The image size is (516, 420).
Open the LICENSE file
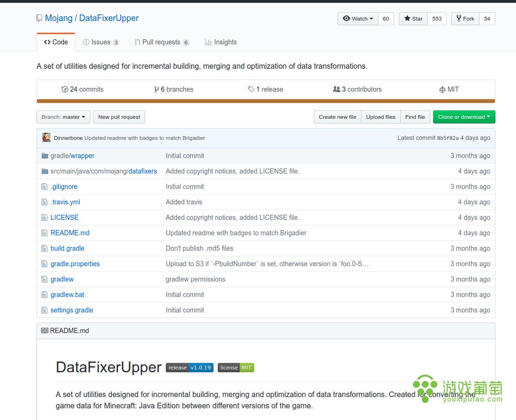(64, 218)
